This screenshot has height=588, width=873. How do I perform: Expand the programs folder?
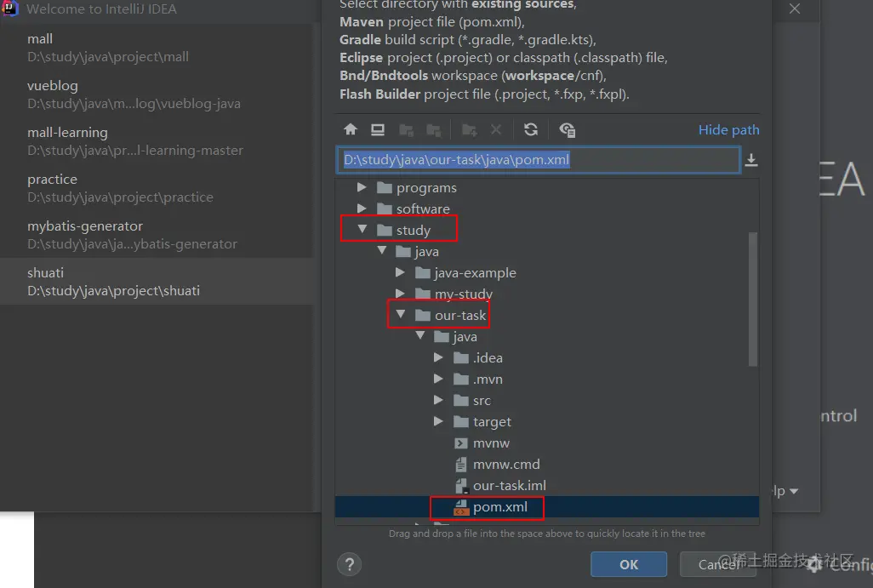[362, 188]
